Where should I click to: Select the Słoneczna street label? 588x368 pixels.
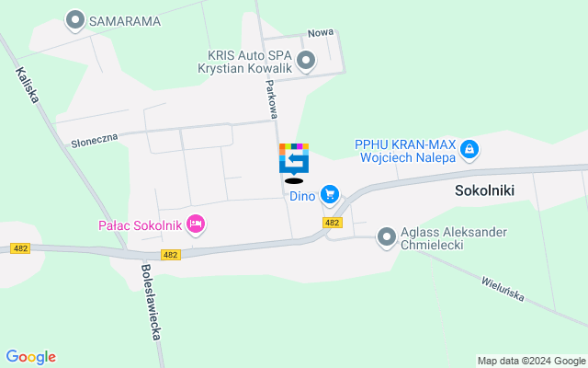(95, 141)
